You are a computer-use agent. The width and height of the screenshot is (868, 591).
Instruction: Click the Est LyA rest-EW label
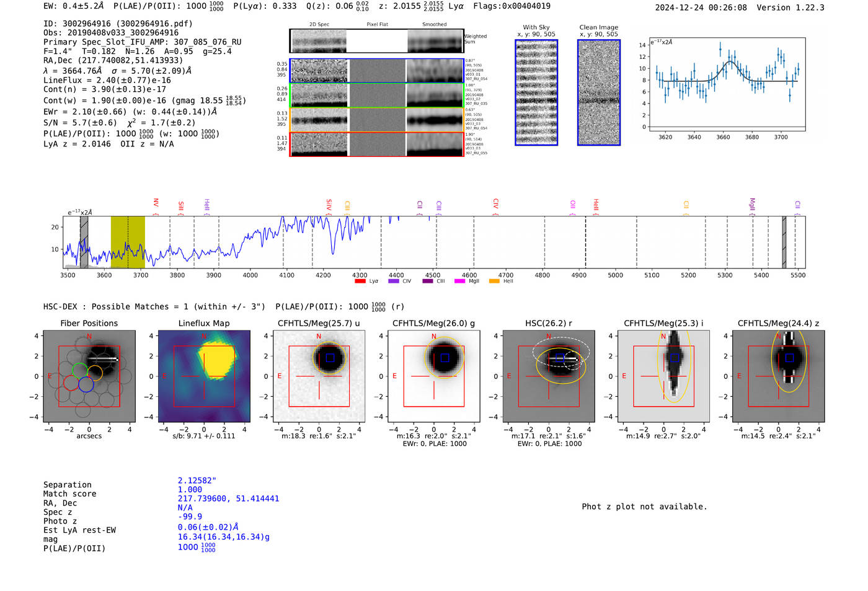79,530
